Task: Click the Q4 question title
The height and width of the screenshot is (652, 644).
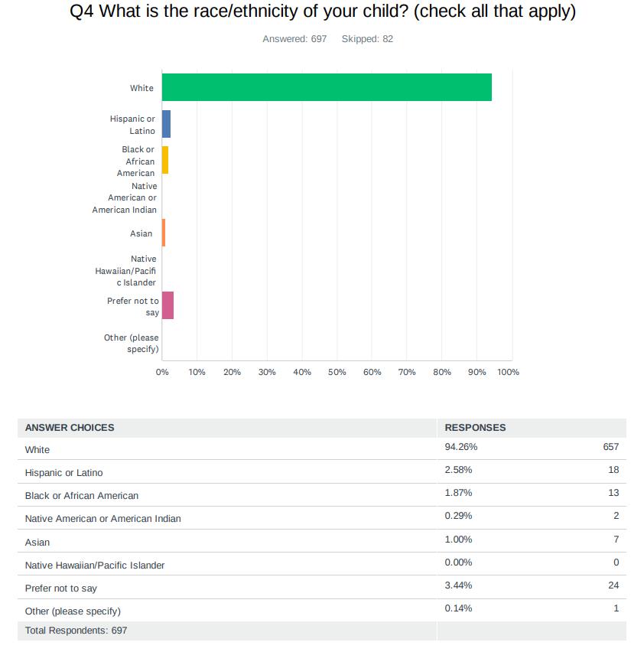Action: click(x=322, y=12)
